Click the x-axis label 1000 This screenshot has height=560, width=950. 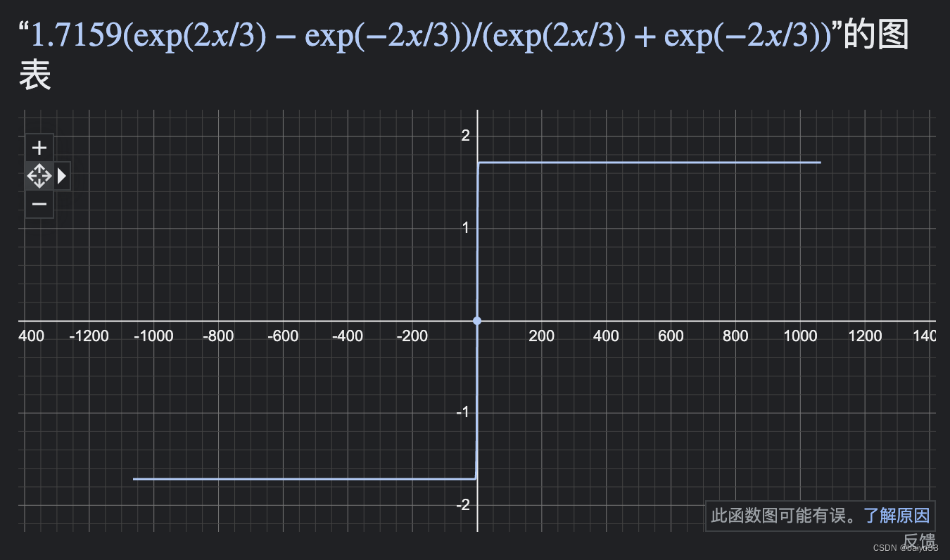click(x=800, y=336)
